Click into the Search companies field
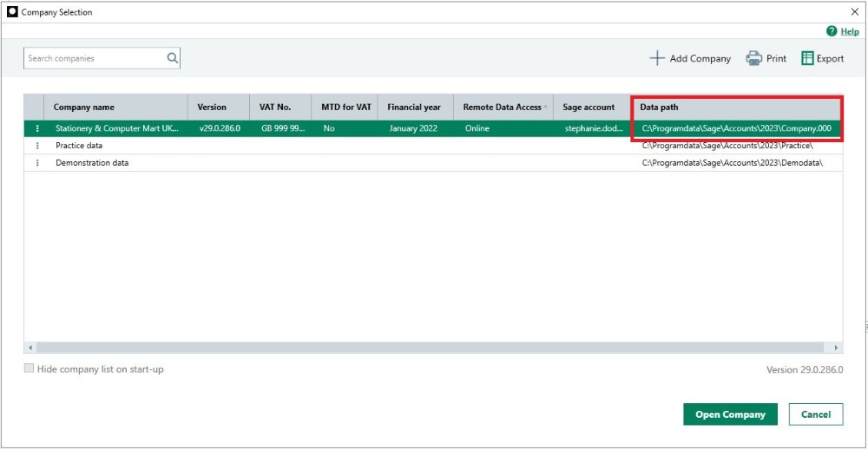868x450 pixels. coord(94,59)
